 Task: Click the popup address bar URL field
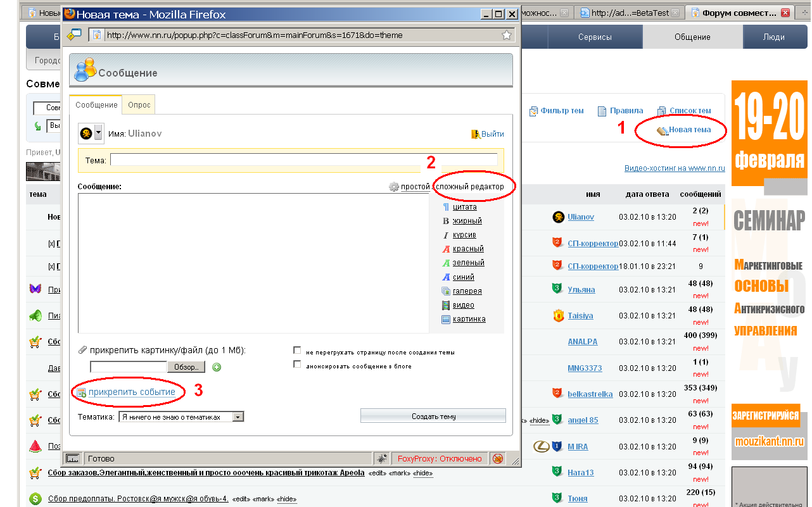(301, 35)
